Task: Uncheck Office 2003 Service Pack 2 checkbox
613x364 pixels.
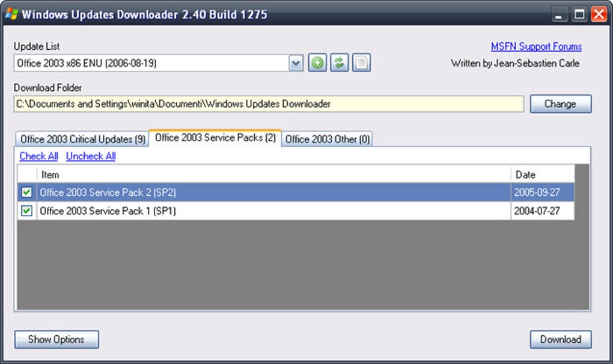Action: pos(26,192)
